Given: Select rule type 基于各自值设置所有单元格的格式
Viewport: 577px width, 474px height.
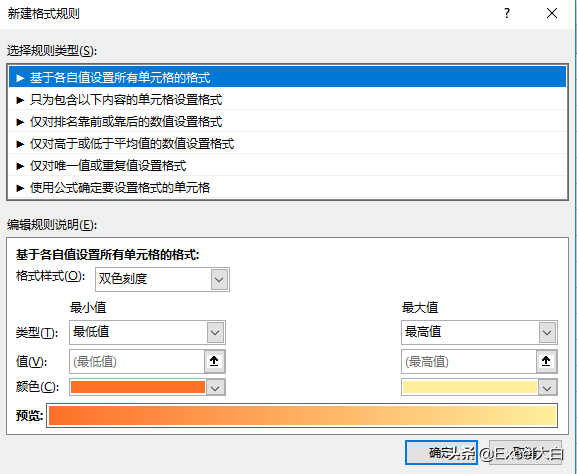Looking at the screenshot, I should 287,77.
